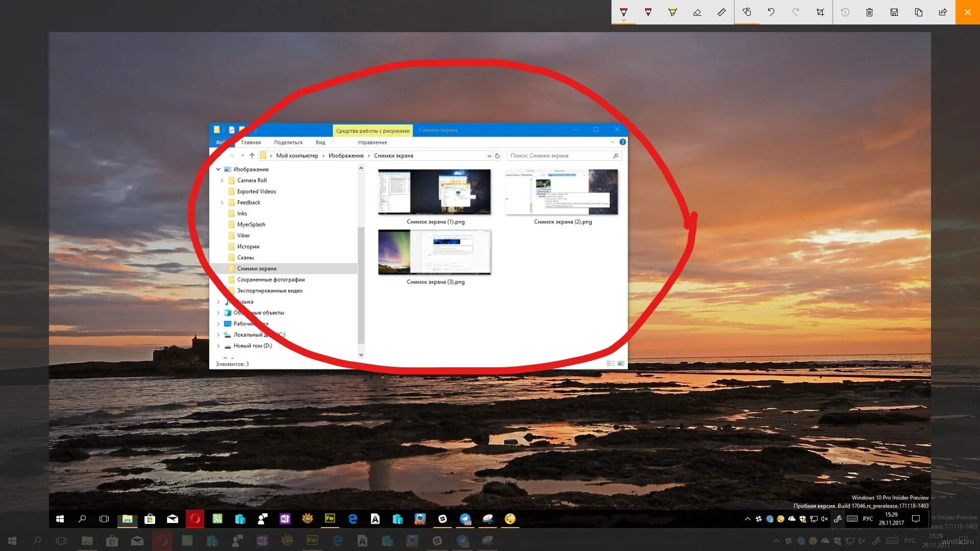Click the eraser tool in annotation toolbar

[x=697, y=12]
